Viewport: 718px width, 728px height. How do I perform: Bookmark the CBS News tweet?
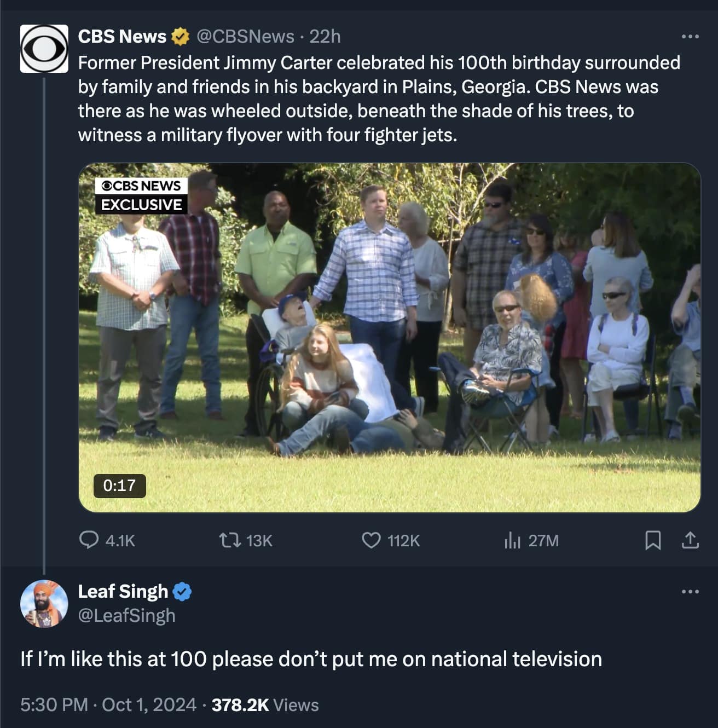pos(653,541)
